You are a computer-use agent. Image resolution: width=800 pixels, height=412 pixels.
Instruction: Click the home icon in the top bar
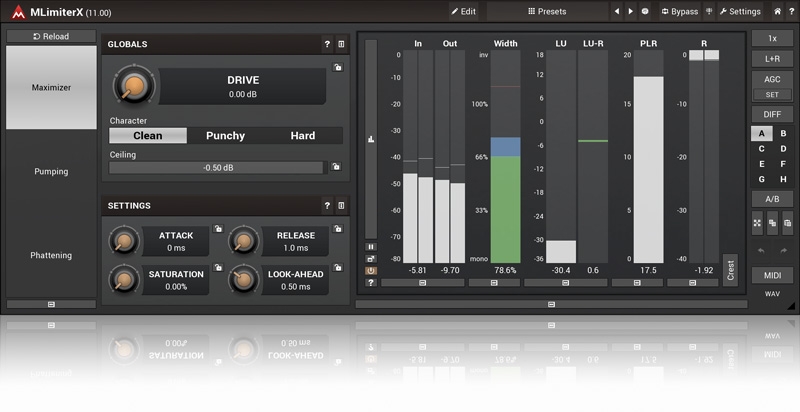tap(777, 12)
